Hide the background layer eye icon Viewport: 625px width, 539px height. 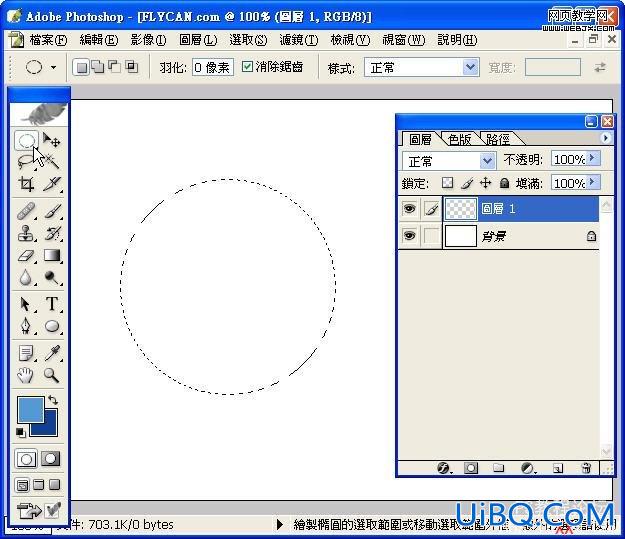click(x=409, y=236)
